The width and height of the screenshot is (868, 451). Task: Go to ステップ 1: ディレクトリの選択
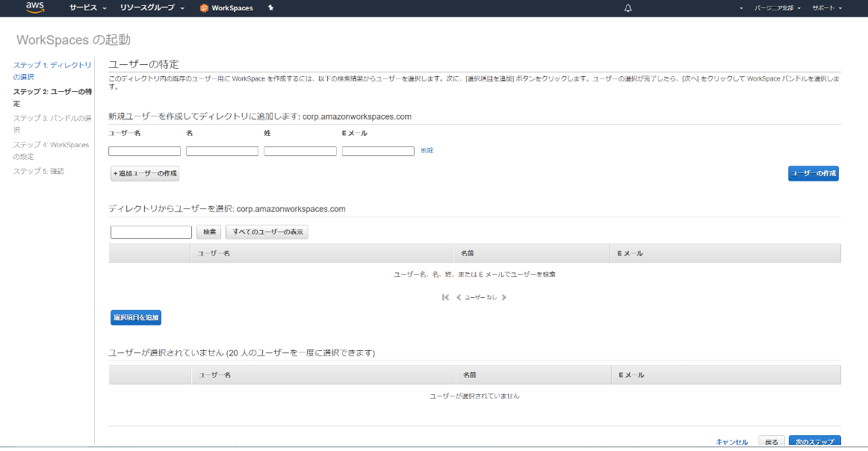52,71
